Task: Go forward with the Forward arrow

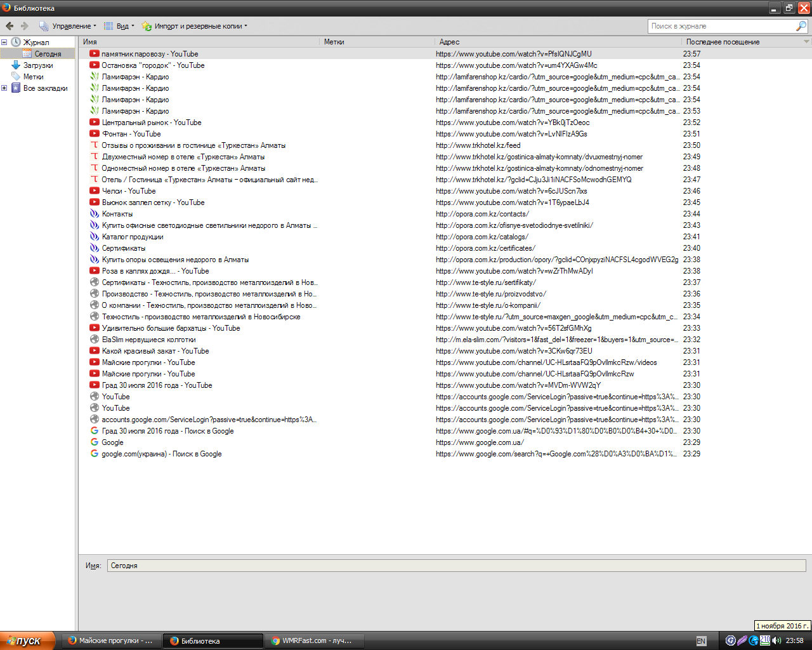Action: pos(25,26)
